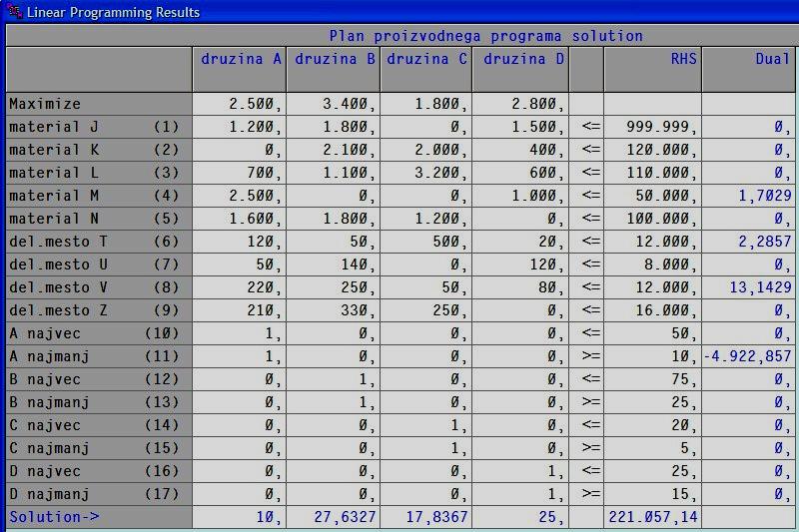
Task: Click the 'Solution->' row label
Action: tap(99, 517)
